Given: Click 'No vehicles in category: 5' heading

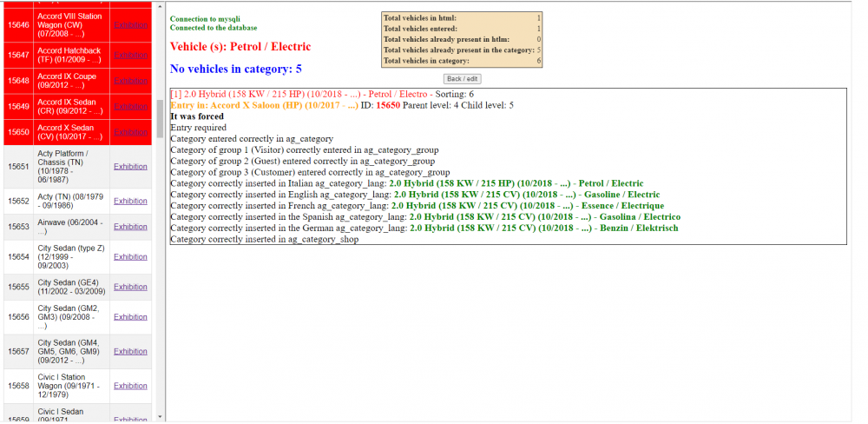Looking at the screenshot, I should click(236, 70).
